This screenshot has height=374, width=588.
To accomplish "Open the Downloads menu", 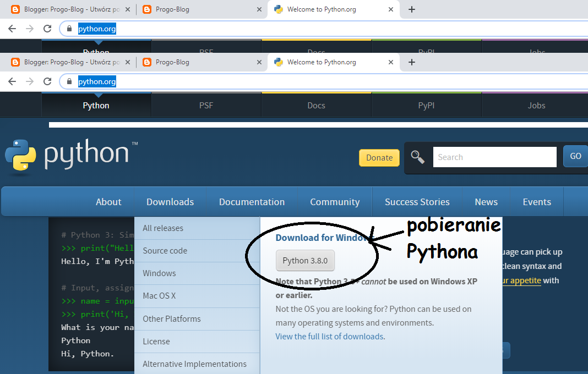I will [170, 201].
